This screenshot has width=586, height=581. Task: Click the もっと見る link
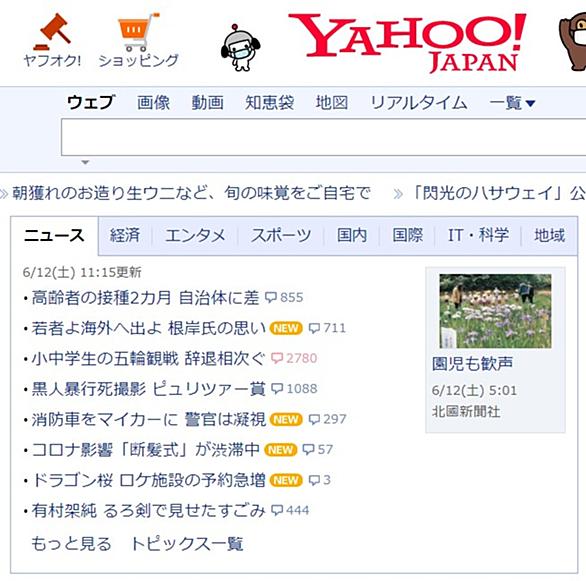pos(71,544)
